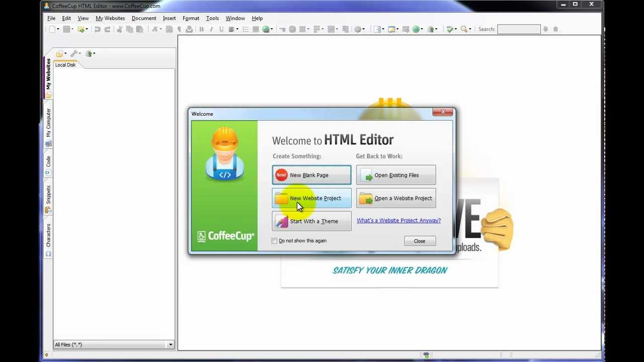Image resolution: width=644 pixels, height=362 pixels.
Task: Click the spell check icon
Action: pos(450,29)
